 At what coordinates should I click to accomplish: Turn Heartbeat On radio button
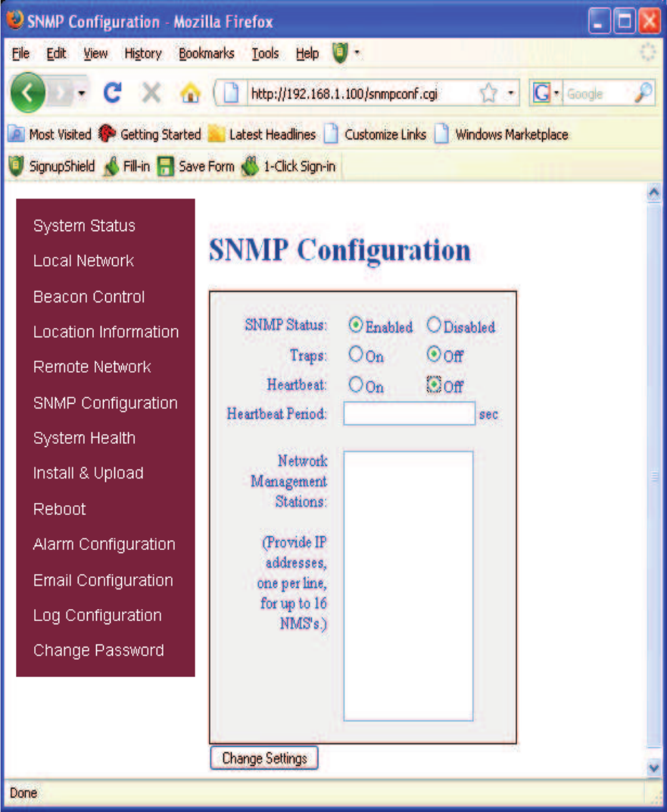[x=356, y=384]
